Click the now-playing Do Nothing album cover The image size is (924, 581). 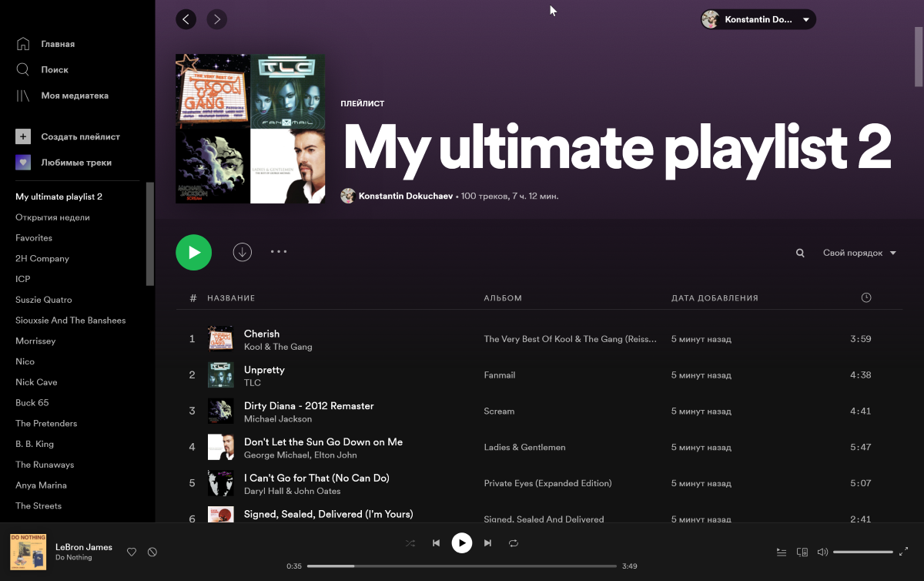pyautogui.click(x=28, y=552)
